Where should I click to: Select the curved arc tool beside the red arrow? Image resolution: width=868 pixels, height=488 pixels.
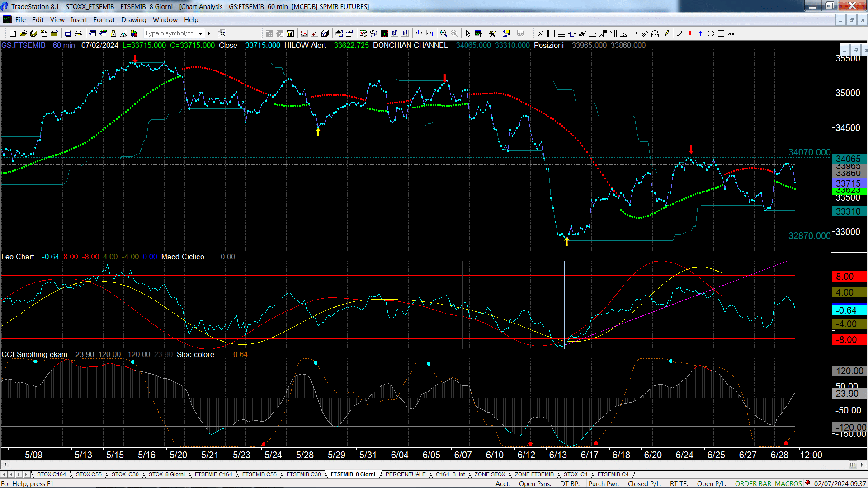(x=679, y=33)
